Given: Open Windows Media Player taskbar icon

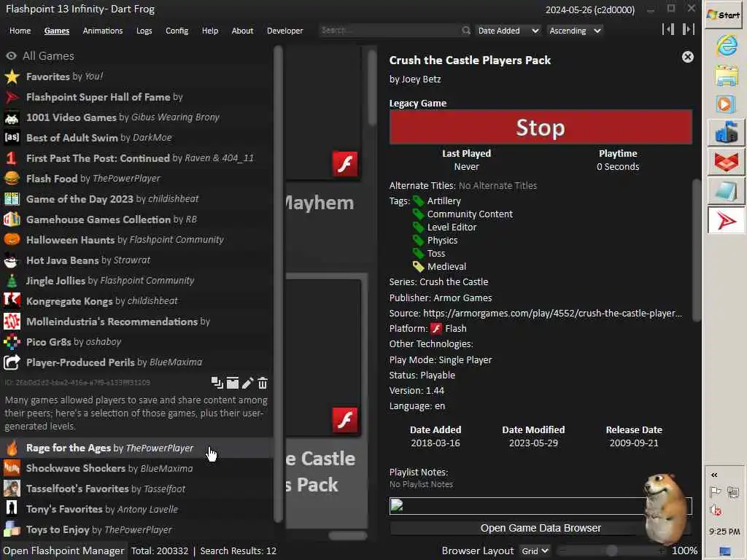Looking at the screenshot, I should click(x=726, y=104).
